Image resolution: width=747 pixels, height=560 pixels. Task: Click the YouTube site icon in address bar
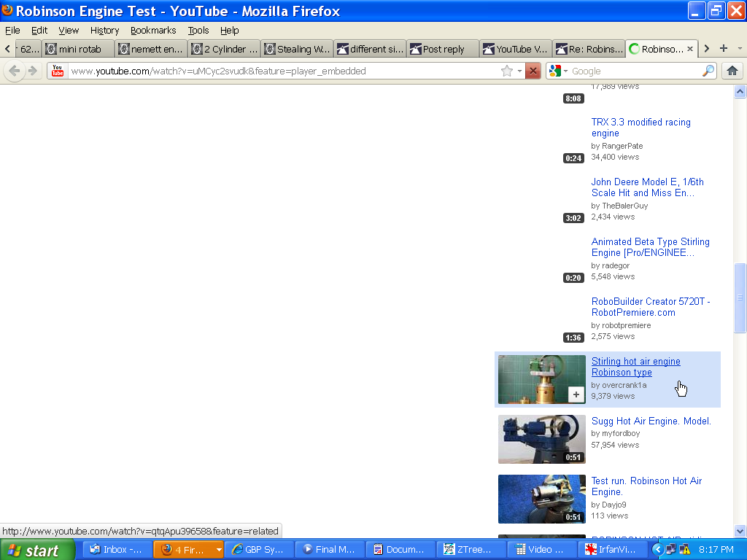(x=58, y=71)
